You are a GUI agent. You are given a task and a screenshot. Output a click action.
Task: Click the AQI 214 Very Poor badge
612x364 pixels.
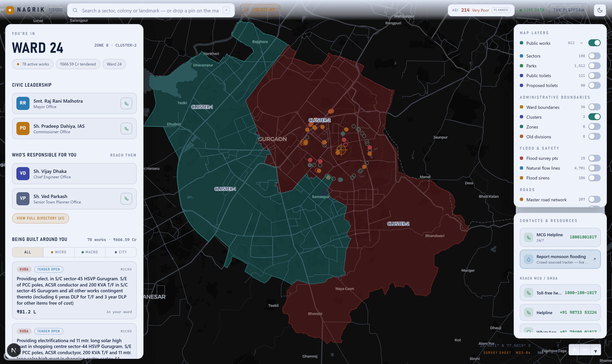[x=481, y=10]
